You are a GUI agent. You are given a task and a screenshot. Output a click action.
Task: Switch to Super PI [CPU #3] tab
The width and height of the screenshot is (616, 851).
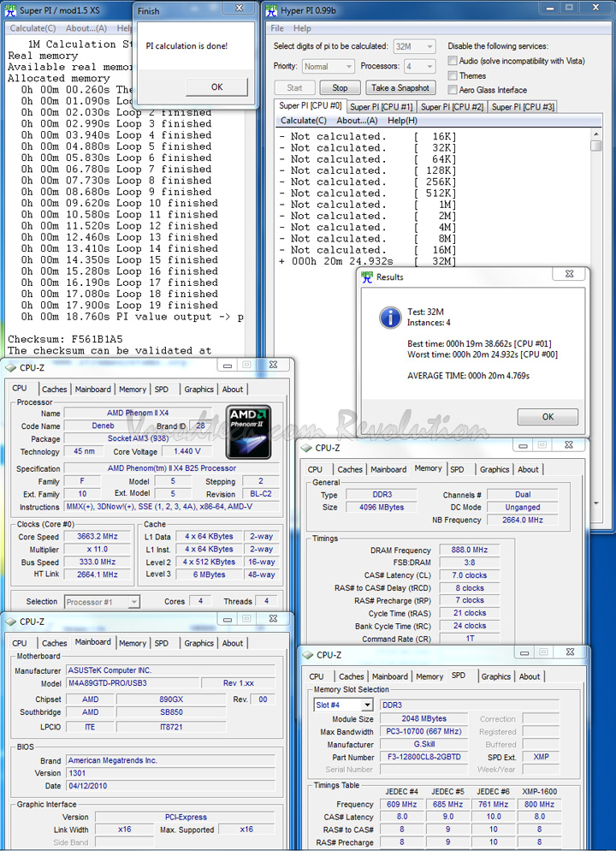coord(523,107)
